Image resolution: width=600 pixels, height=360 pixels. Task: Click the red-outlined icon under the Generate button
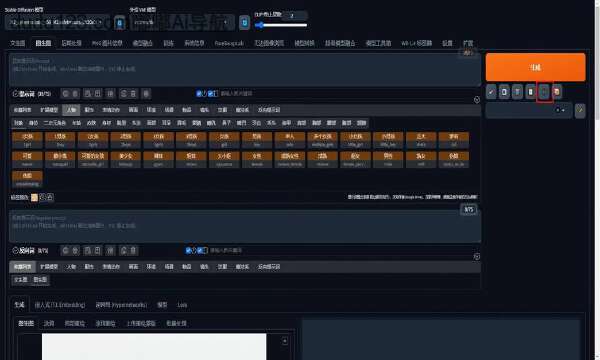click(x=544, y=92)
